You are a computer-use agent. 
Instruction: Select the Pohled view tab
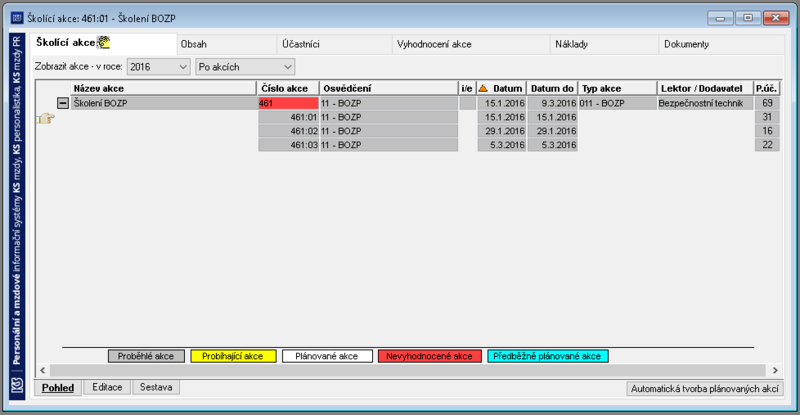[58, 388]
